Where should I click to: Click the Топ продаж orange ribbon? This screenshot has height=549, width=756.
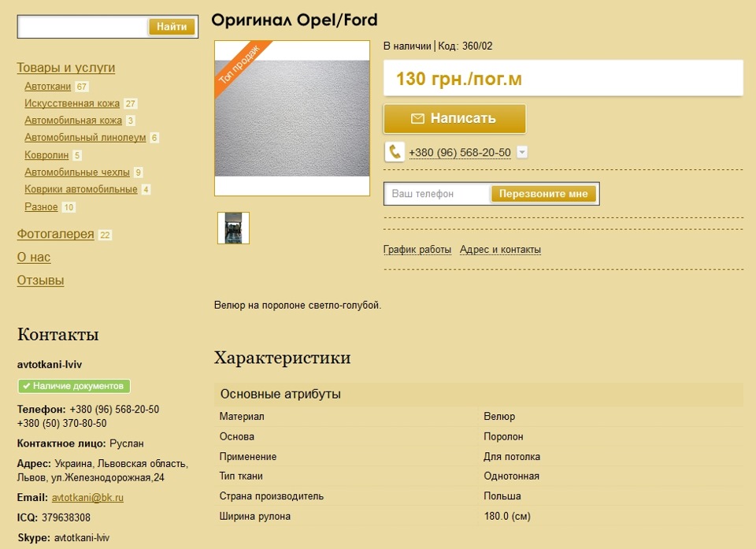click(239, 65)
